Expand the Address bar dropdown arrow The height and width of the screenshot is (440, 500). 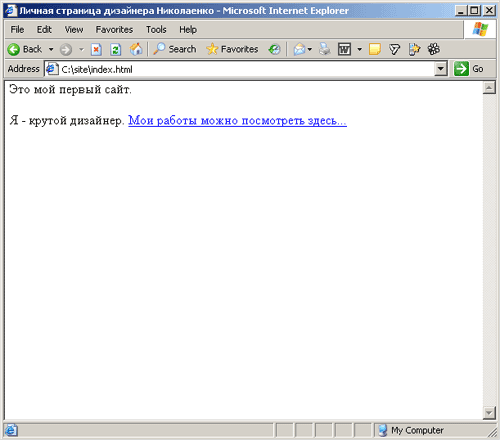click(x=441, y=69)
